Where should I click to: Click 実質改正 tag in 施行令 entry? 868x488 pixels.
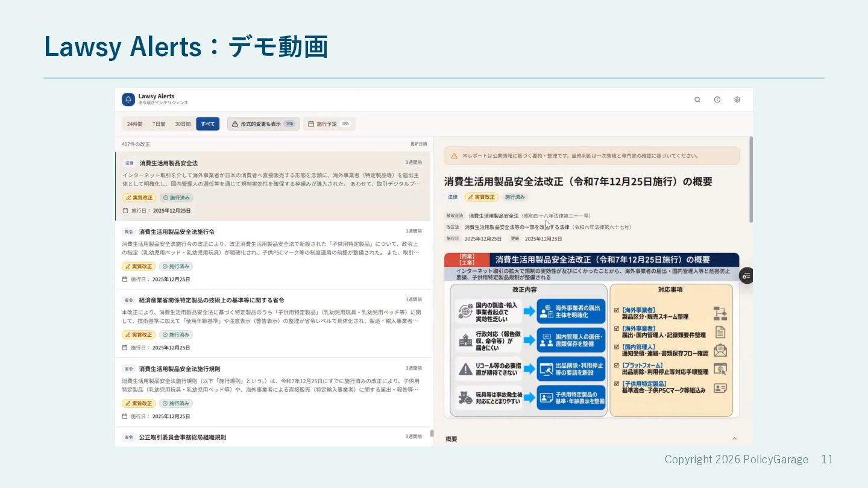pyautogui.click(x=139, y=266)
